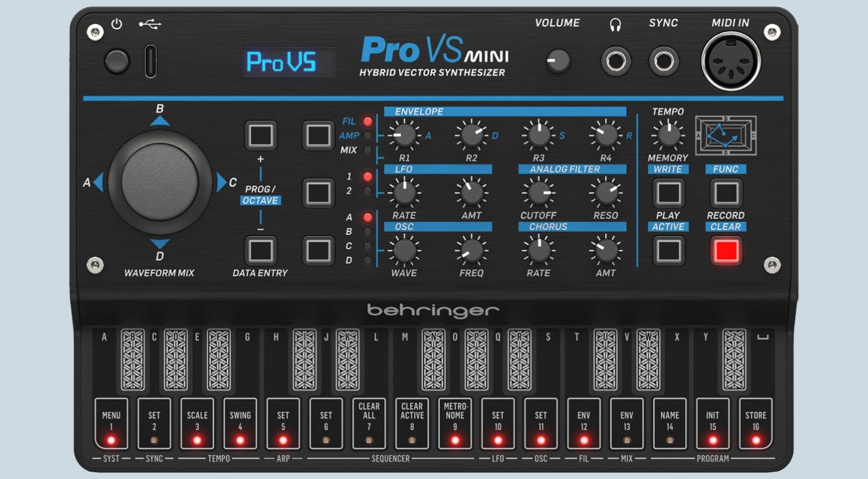Toggle envelope target between FIL and AMP
Image resolution: width=868 pixels, height=479 pixels.
pos(318,136)
